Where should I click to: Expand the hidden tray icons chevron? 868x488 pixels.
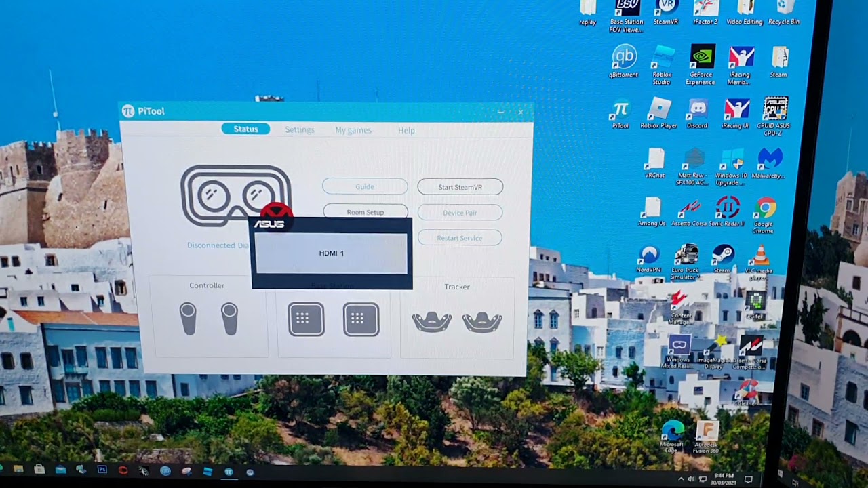tap(681, 479)
